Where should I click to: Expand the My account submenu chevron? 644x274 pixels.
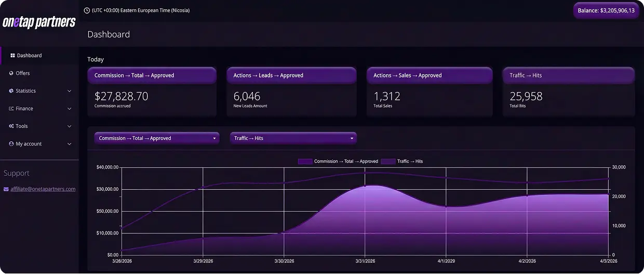[x=70, y=144]
